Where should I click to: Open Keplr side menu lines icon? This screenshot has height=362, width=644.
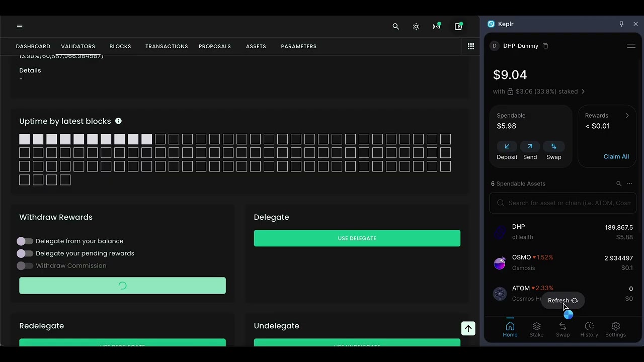(631, 46)
